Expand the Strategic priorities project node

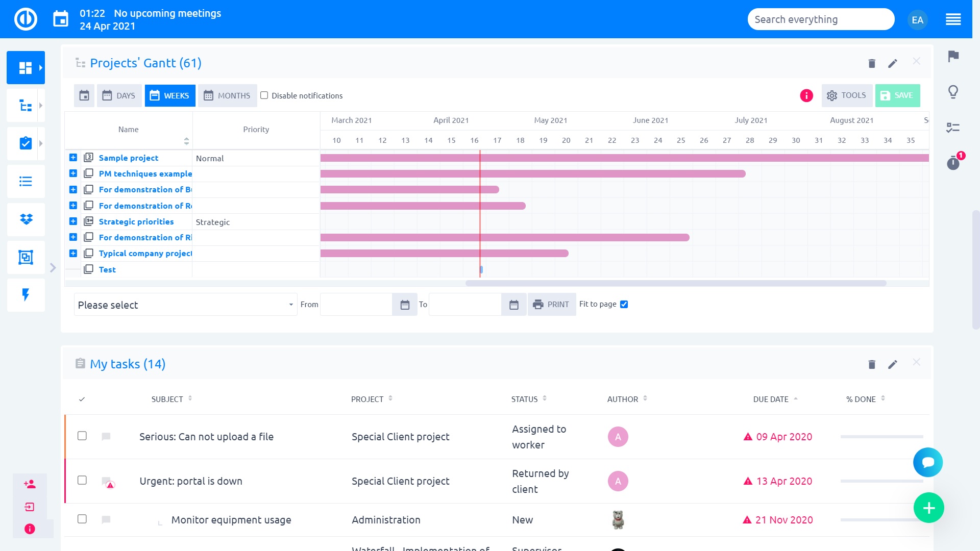[73, 221]
